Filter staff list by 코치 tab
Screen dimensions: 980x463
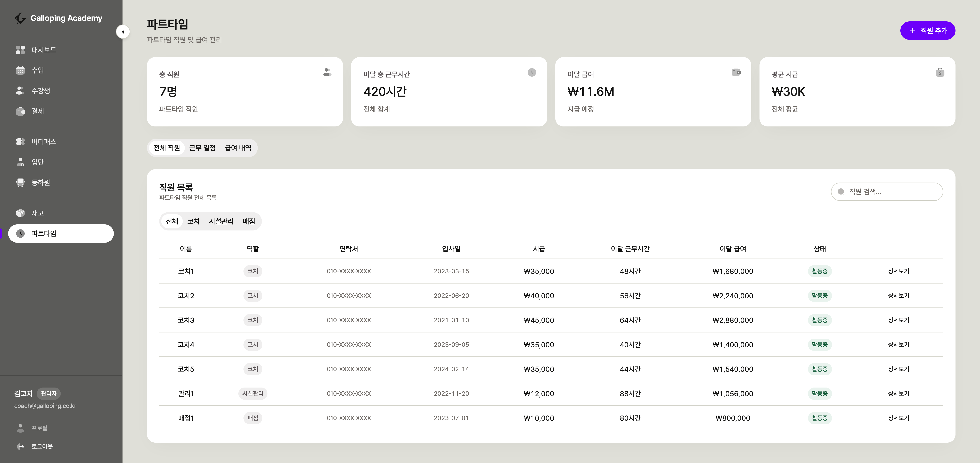pos(193,221)
